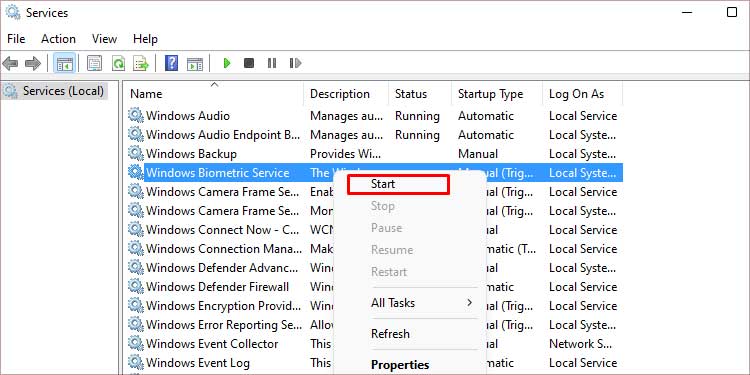Toggle the Show/Hide Console Tree icon
The height and width of the screenshot is (375, 750).
click(64, 63)
